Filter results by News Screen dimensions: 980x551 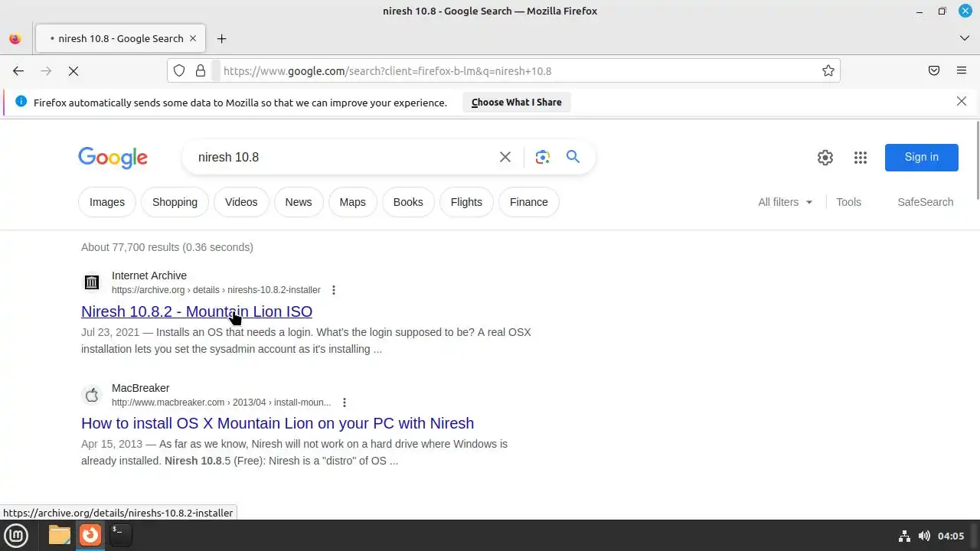299,202
